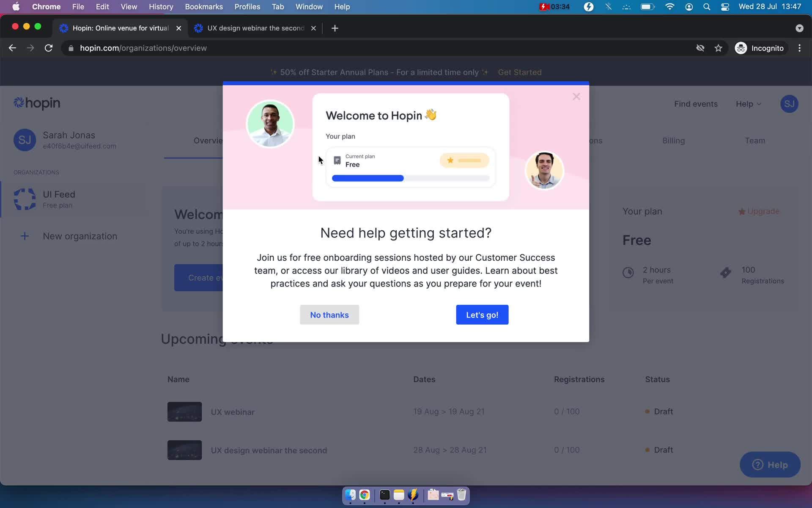Open the History menu
This screenshot has height=508, width=812.
pyautogui.click(x=161, y=7)
